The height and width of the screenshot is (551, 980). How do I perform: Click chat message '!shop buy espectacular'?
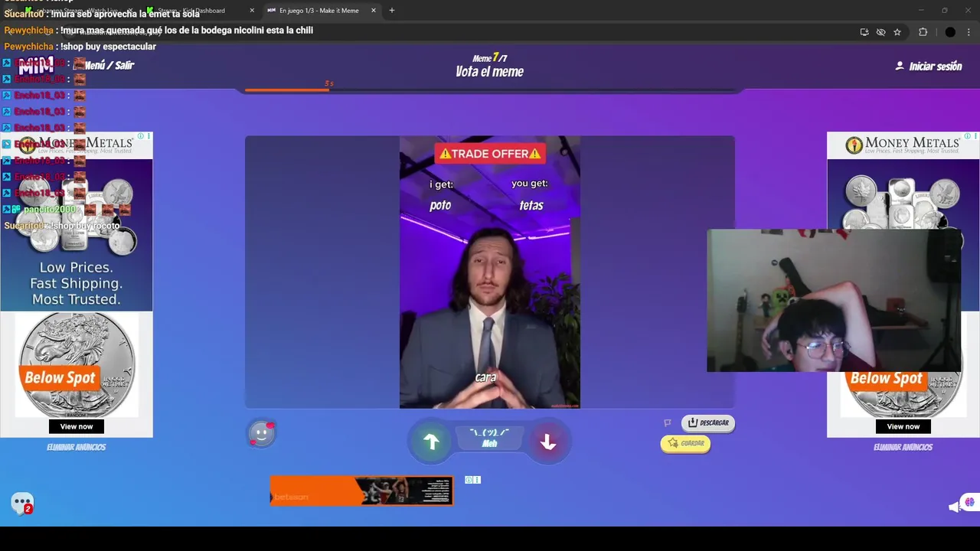[x=108, y=47]
